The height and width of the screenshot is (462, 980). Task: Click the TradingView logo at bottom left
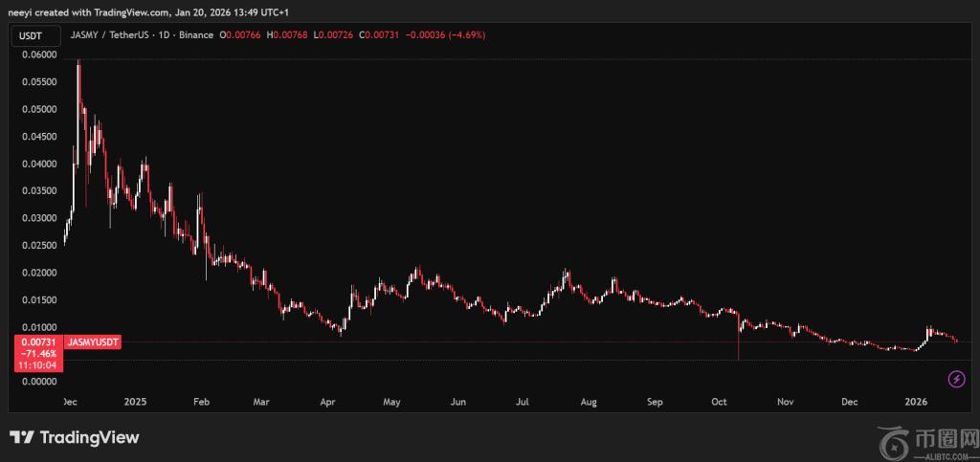[x=75, y=437]
